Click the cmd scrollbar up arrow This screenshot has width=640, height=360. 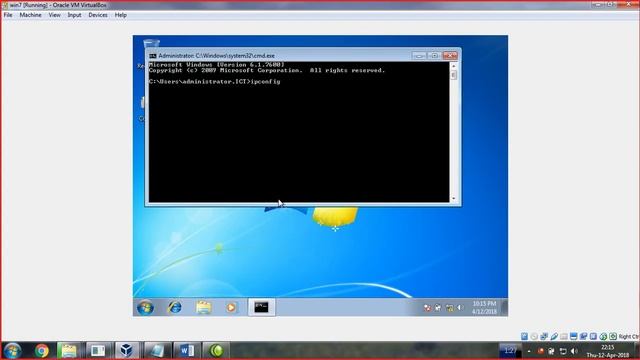453,66
